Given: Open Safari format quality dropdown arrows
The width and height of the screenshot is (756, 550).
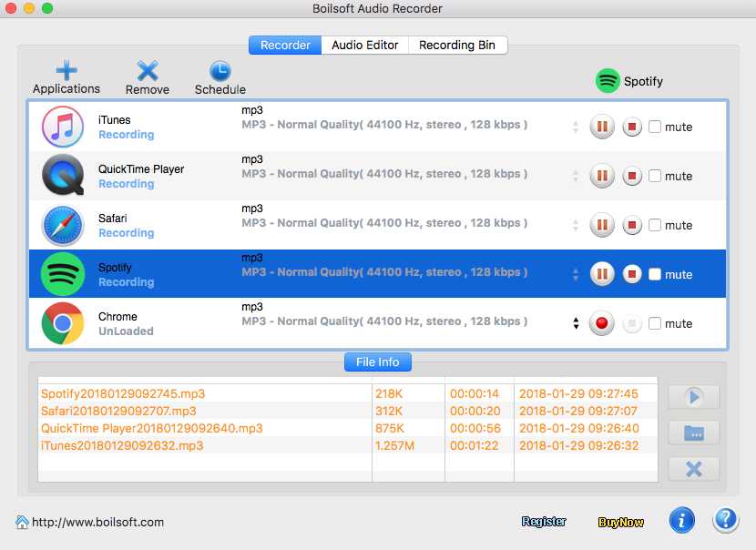Looking at the screenshot, I should [x=576, y=226].
